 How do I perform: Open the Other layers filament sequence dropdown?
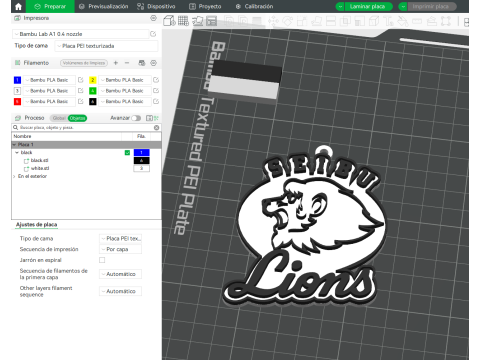click(x=120, y=291)
